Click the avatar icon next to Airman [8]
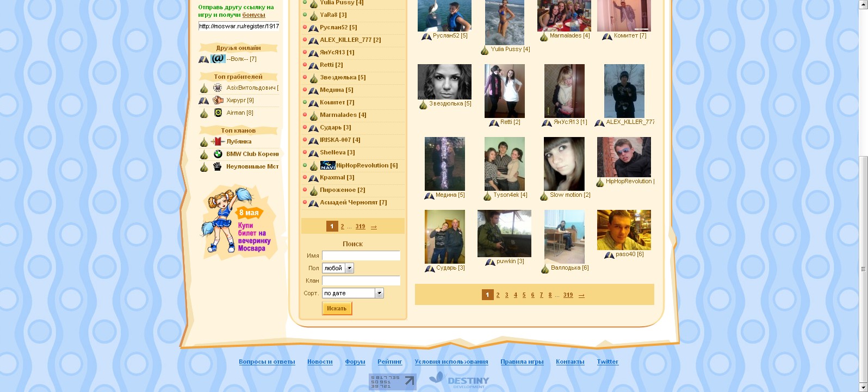The width and height of the screenshot is (868, 392). point(218,113)
